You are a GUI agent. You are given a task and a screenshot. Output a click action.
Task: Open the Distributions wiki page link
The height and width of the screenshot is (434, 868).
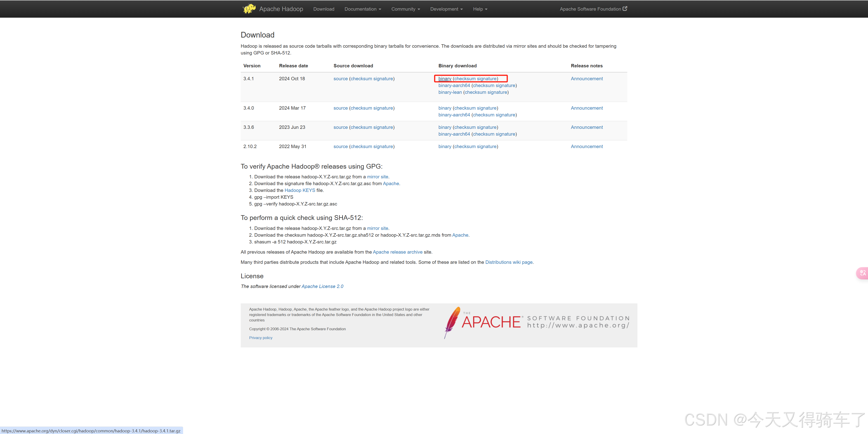click(x=508, y=262)
